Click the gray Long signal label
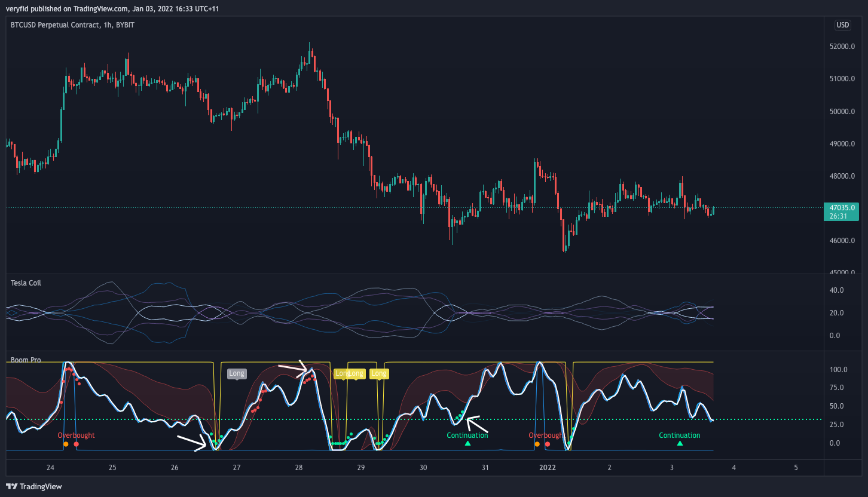The height and width of the screenshot is (497, 868). point(237,374)
